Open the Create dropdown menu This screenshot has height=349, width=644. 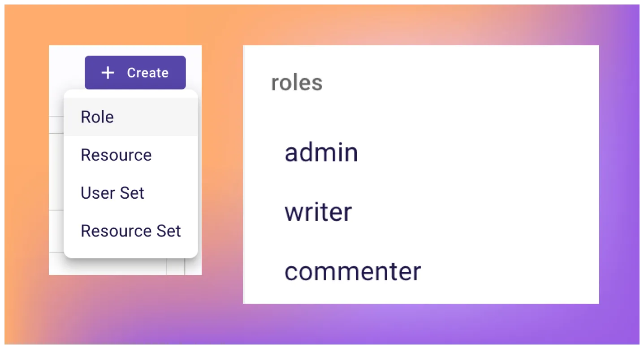pyautogui.click(x=135, y=72)
